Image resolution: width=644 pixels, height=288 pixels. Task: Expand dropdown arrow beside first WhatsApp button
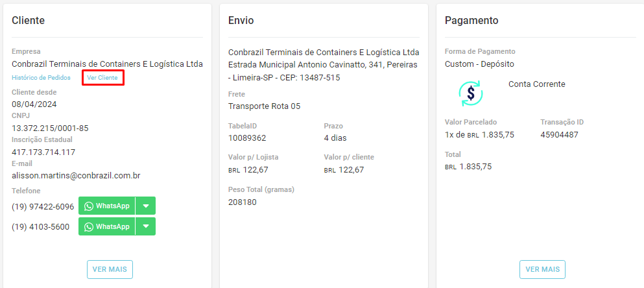pos(146,206)
